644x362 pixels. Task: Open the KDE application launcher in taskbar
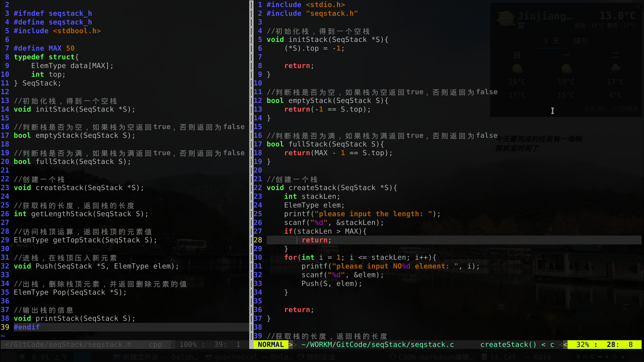point(22,357)
